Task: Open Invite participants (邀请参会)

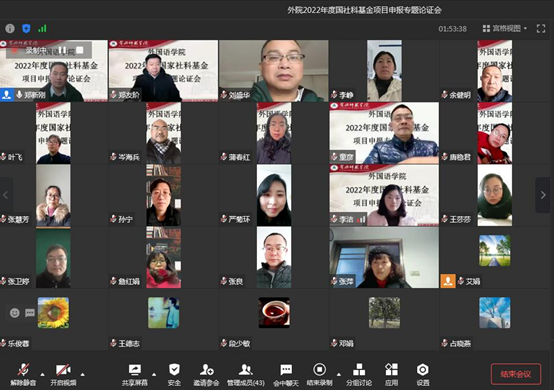Action: click(206, 375)
